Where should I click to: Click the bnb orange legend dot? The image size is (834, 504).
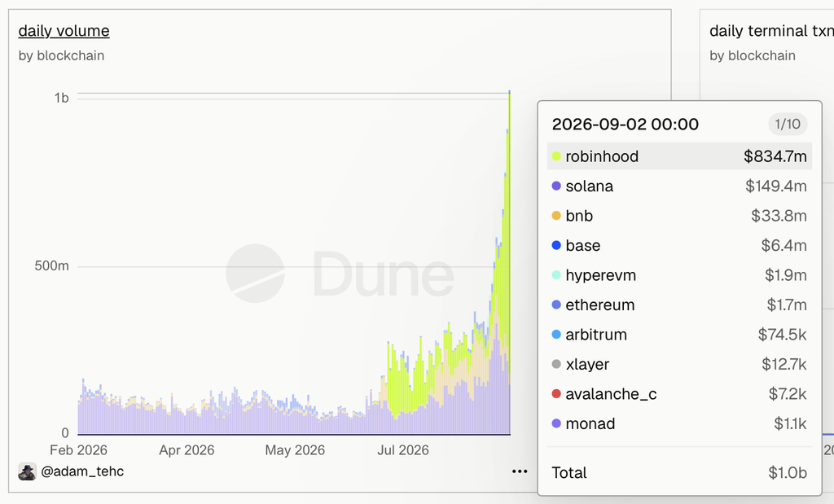click(x=556, y=216)
